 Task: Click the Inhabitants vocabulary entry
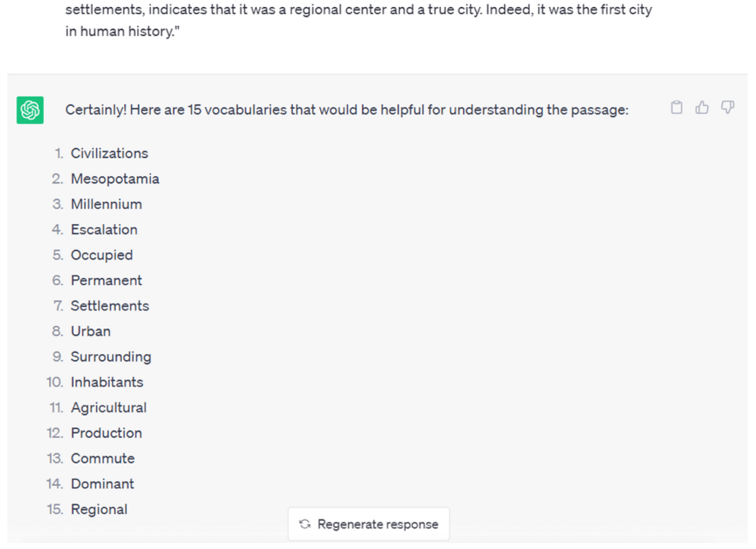[x=107, y=382]
